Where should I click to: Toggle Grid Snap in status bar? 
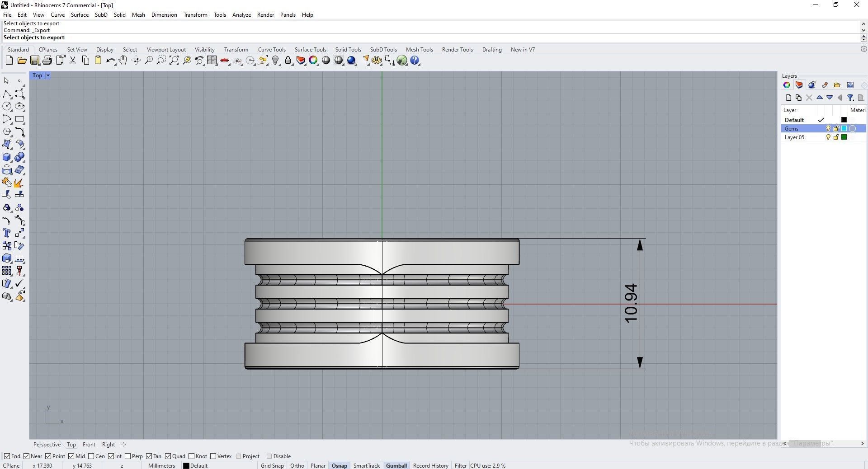pyautogui.click(x=272, y=466)
